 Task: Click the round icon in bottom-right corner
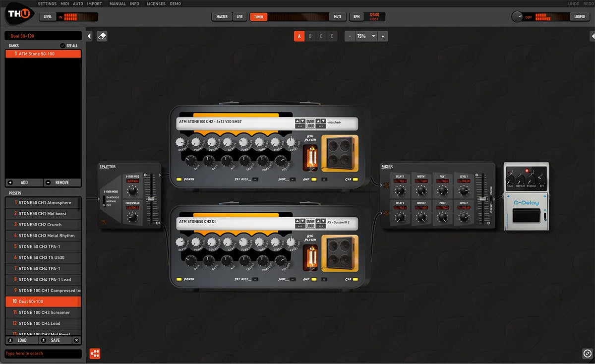click(587, 354)
